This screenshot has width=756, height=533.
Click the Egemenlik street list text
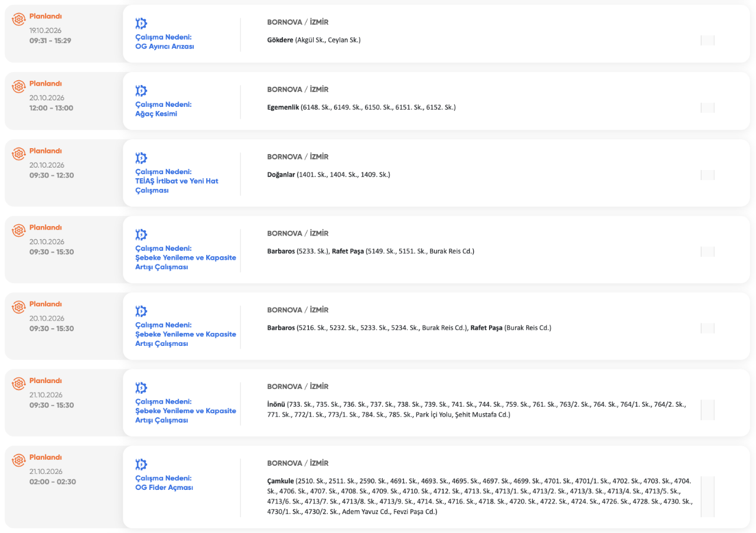[x=361, y=107]
